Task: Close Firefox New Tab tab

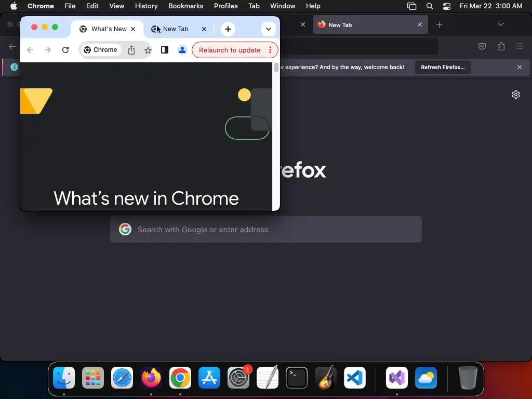Action: [x=420, y=24]
